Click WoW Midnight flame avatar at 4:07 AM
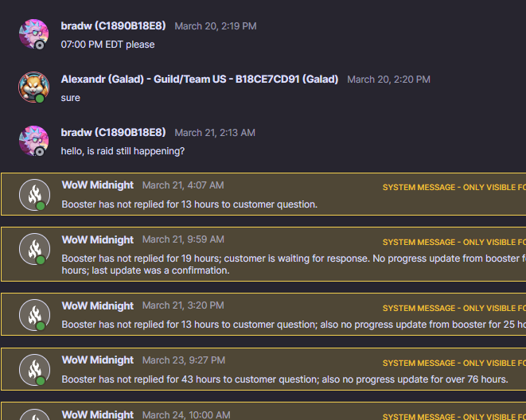The image size is (526, 420). tap(34, 195)
